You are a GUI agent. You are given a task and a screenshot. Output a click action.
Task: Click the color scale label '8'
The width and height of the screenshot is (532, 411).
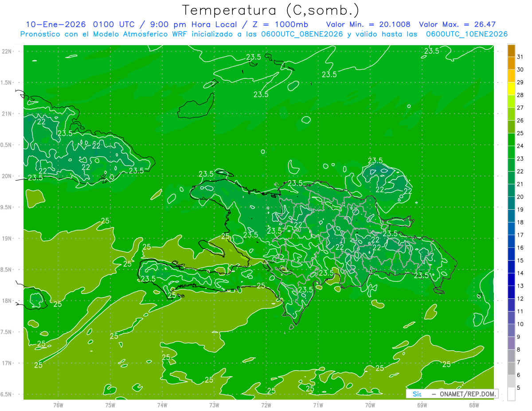point(519,349)
